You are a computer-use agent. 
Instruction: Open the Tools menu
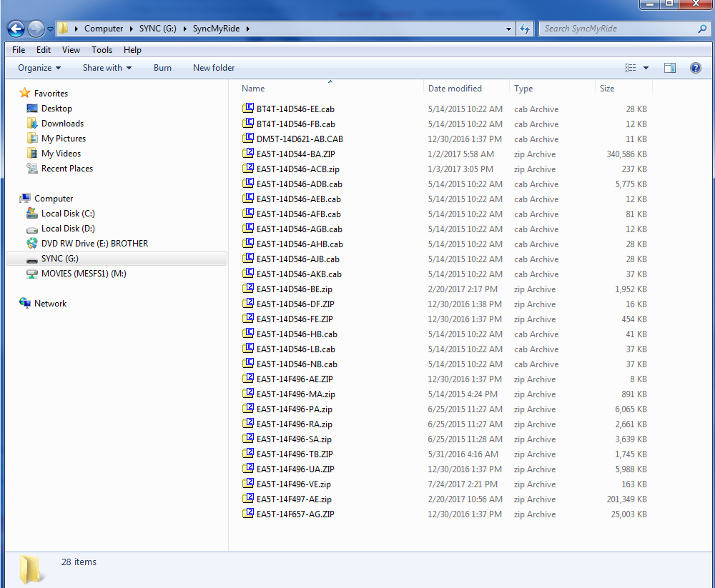(102, 49)
